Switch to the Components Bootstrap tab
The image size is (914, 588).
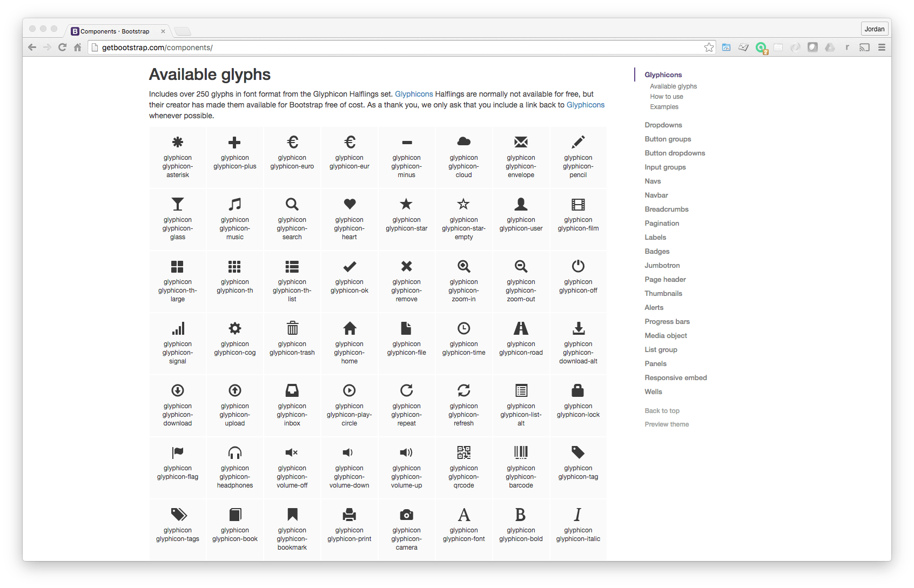click(x=115, y=31)
